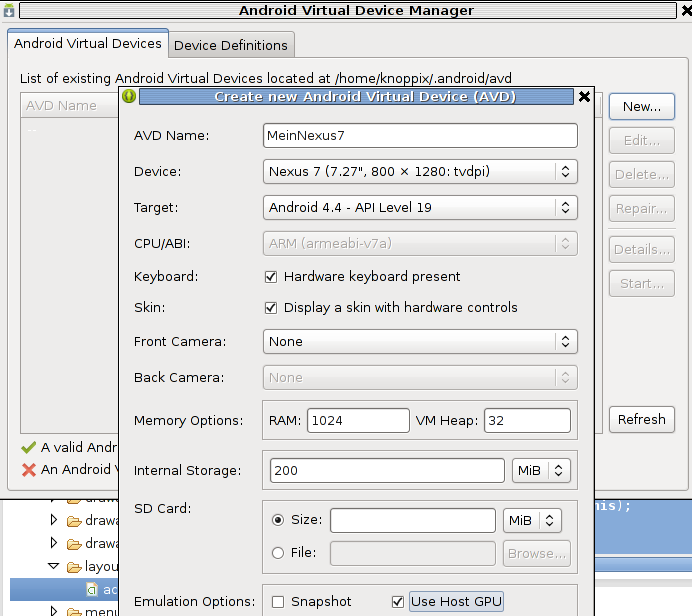Click the menu folder icon in the tree
This screenshot has height=616, width=692.
click(x=74, y=612)
